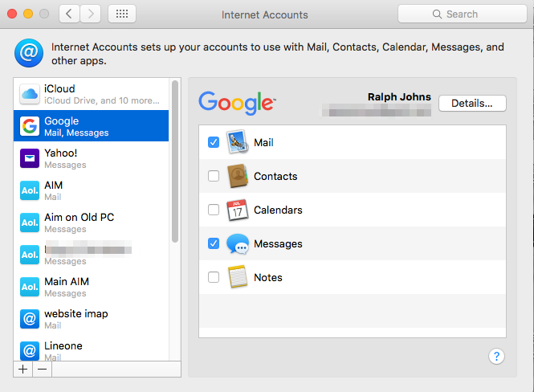Viewport: 534px width, 392px height.
Task: Click the accounts list scrollbar
Action: pos(175,161)
